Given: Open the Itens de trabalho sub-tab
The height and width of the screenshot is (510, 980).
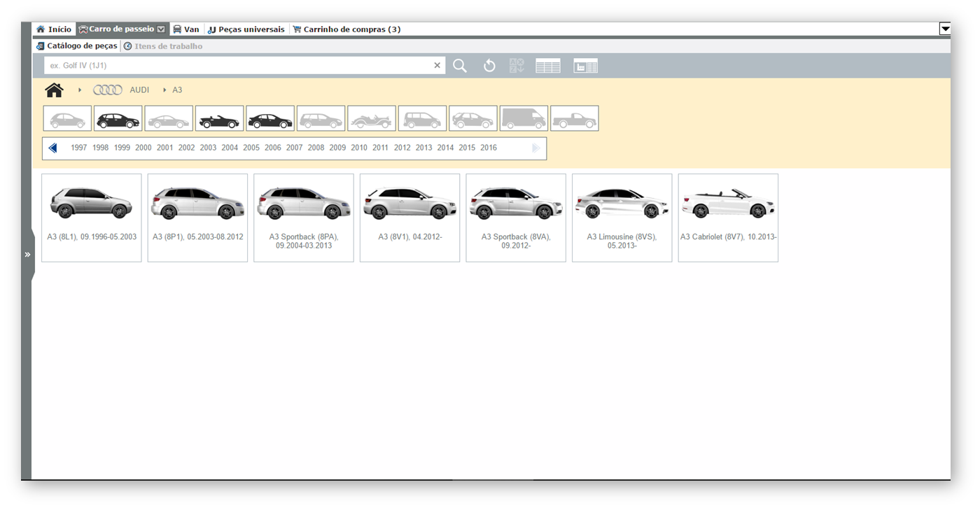Looking at the screenshot, I should click(163, 46).
